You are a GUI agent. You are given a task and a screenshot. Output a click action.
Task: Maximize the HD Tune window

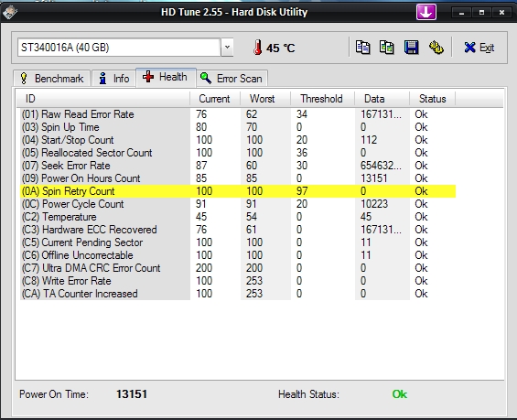(x=481, y=13)
